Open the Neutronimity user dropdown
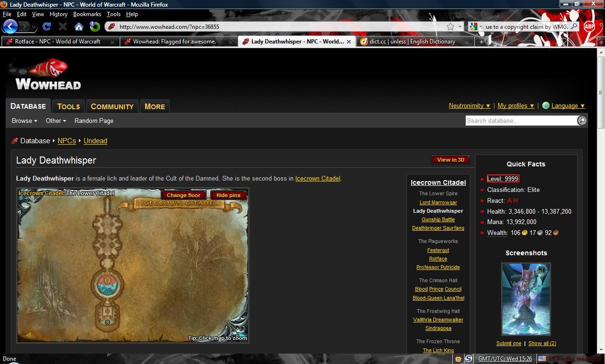605x364 pixels. coord(469,105)
